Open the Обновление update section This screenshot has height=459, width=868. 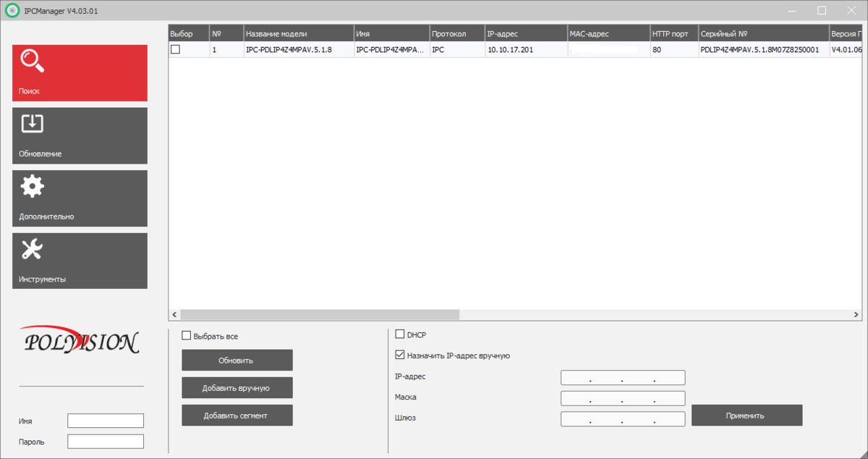pos(80,135)
